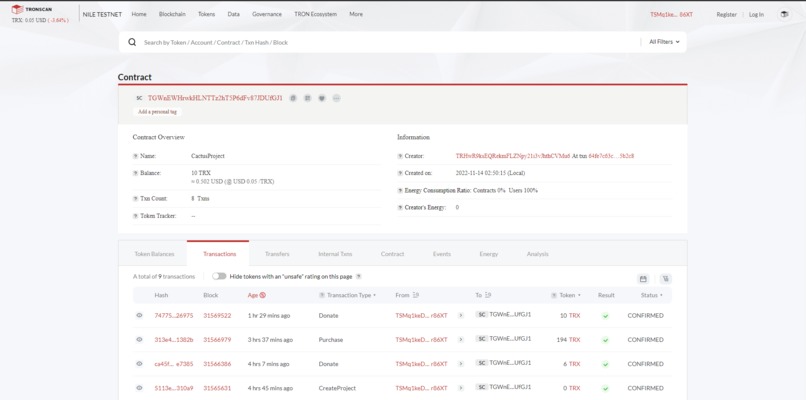
Task: Click the top-right graduation cap icon
Action: tap(784, 14)
